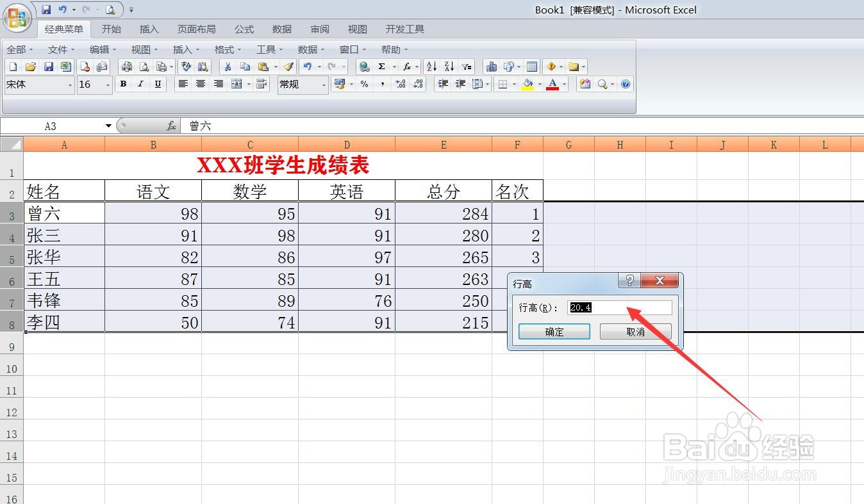This screenshot has width=864, height=504.
Task: Open the font size 16 dropdown
Action: [107, 84]
